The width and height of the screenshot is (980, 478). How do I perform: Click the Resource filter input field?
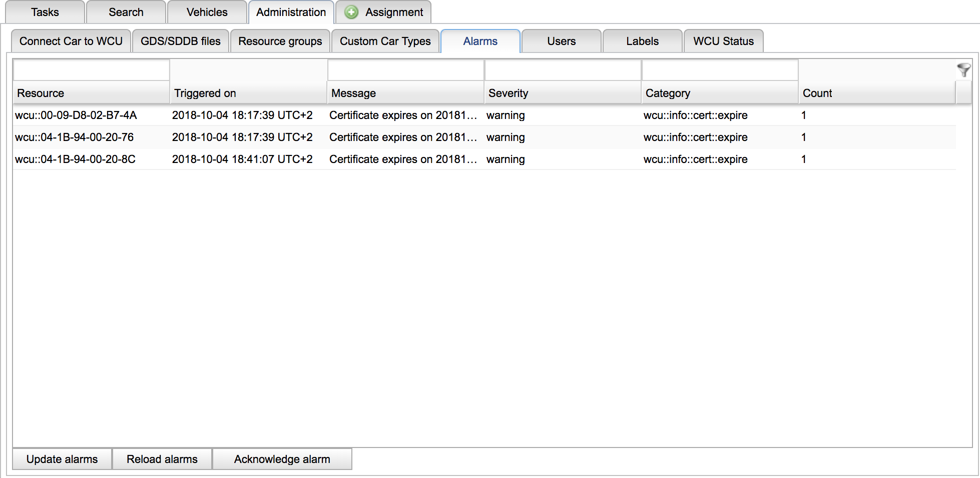tap(92, 70)
